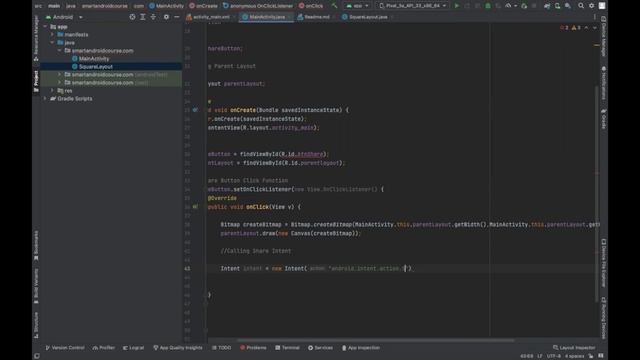Toggle tool windows quick-access icon bottom-left

pyautogui.click(x=37, y=356)
